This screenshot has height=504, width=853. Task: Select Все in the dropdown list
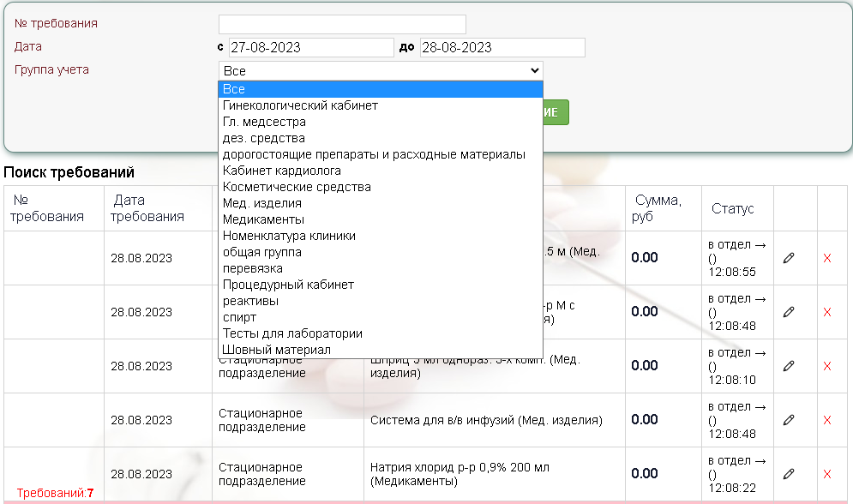coord(381,89)
